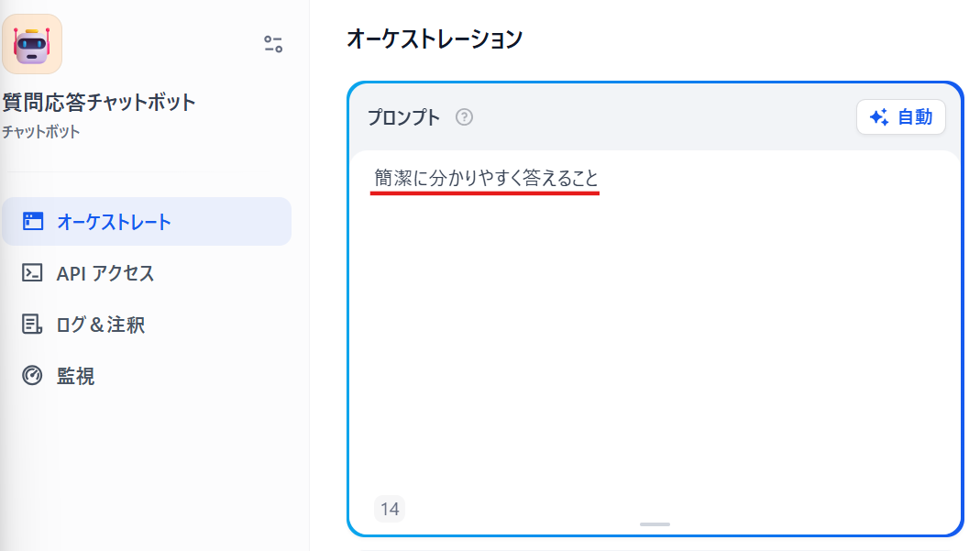Click the API アクセス terminal icon

[x=32, y=272]
